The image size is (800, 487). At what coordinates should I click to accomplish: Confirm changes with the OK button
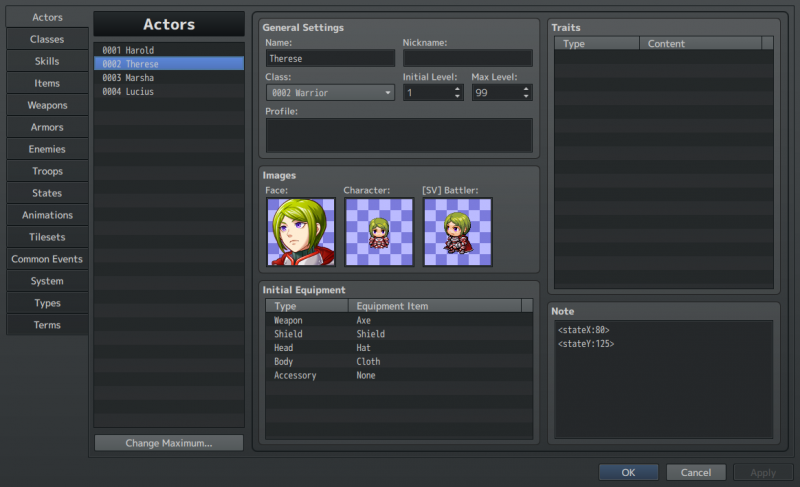tap(628, 472)
